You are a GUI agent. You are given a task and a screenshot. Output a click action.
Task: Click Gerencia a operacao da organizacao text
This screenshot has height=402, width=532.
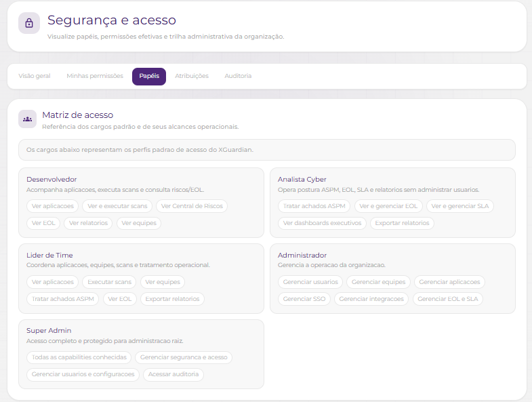(331, 265)
